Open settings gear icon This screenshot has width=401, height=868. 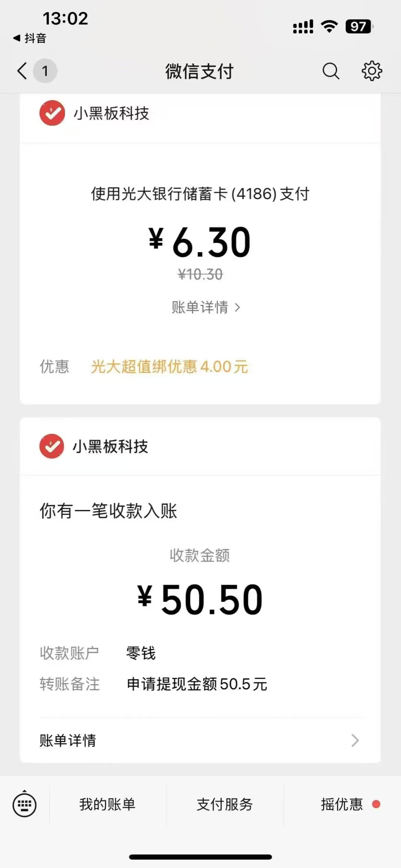372,71
